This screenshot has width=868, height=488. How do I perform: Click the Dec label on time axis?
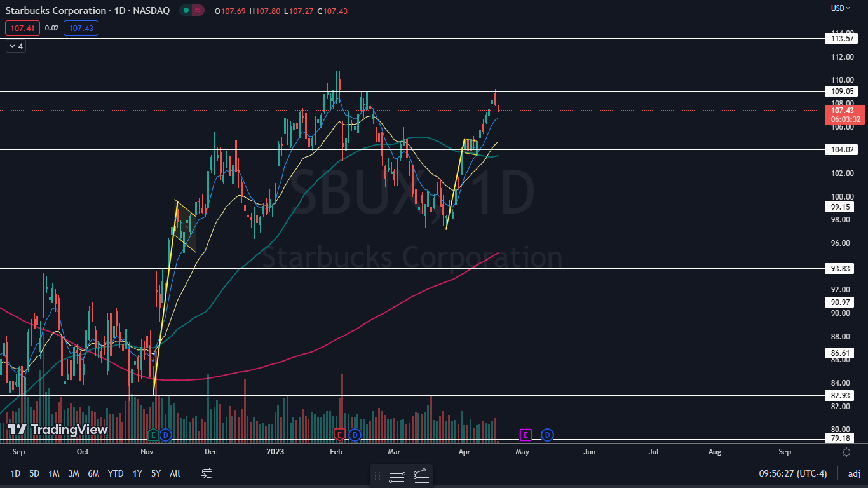tap(211, 452)
